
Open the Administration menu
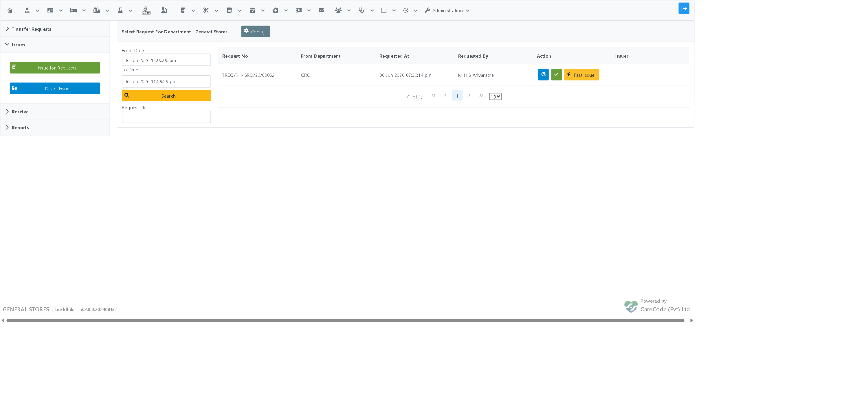tap(447, 10)
